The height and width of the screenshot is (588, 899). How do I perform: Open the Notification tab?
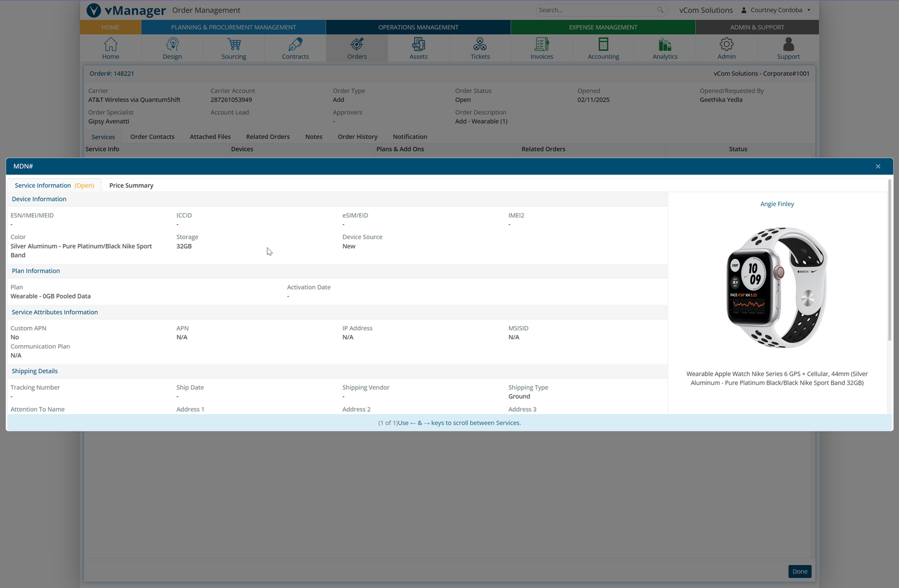point(410,137)
